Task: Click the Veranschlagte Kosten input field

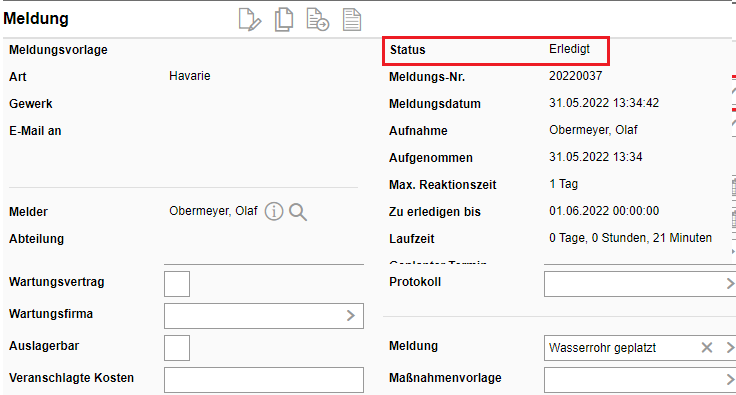Action: 264,380
